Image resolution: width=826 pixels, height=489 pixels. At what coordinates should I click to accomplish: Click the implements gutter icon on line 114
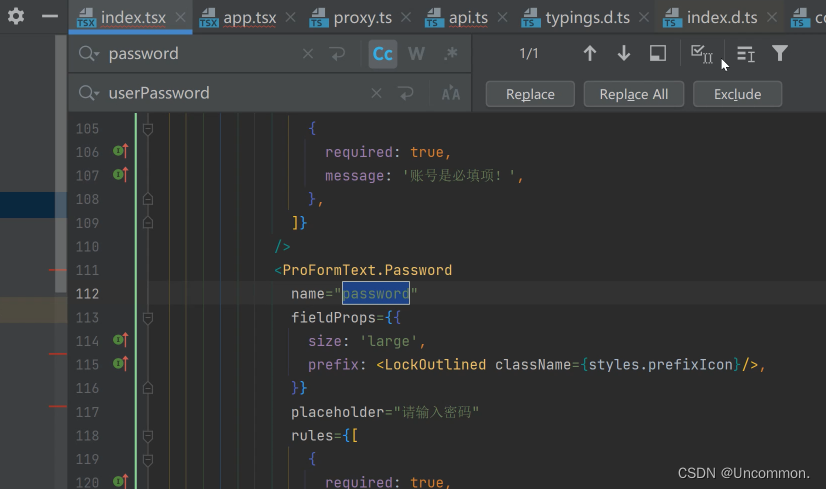pos(121,340)
